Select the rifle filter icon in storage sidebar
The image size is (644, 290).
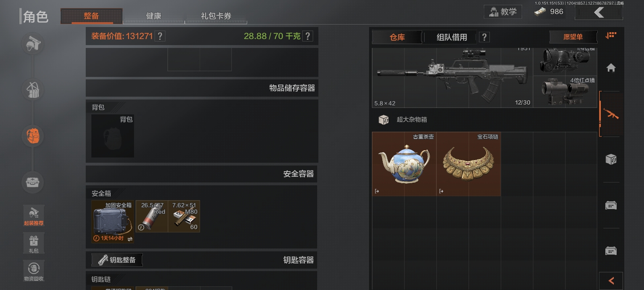click(611, 114)
